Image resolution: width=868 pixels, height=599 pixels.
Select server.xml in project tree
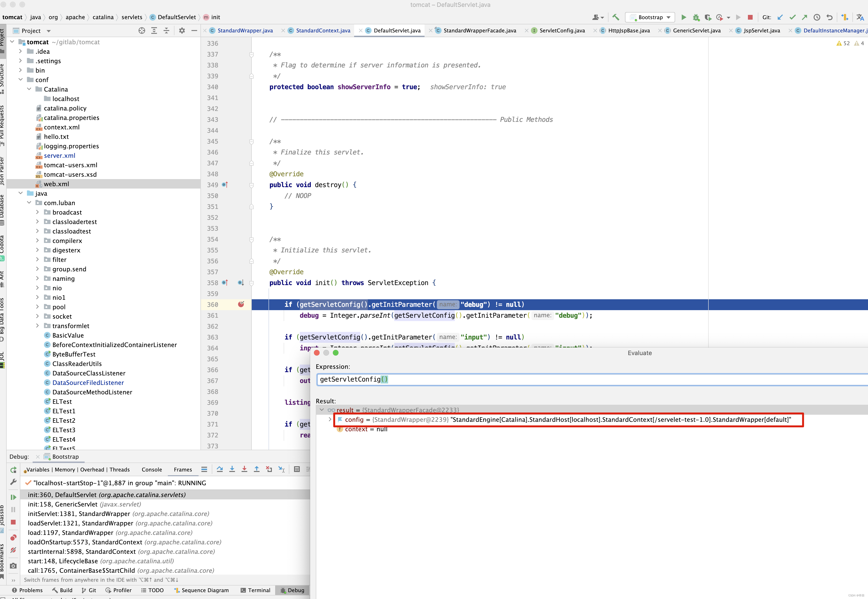59,155
